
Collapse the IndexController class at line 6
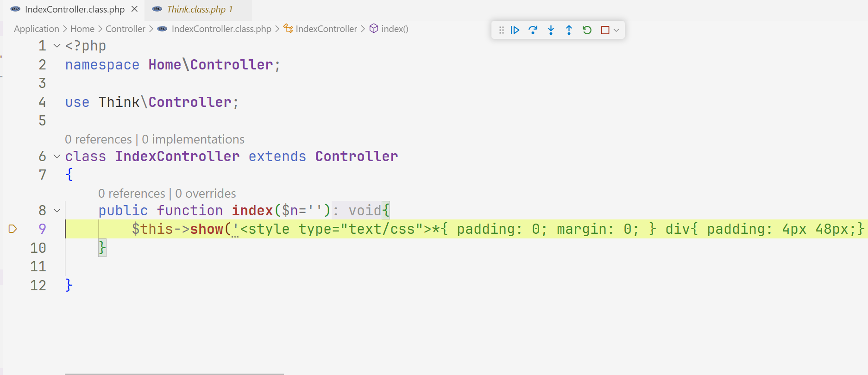[57, 156]
